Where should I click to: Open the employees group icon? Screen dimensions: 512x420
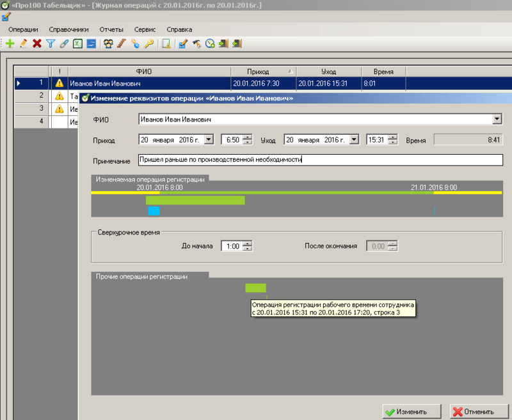[x=108, y=43]
